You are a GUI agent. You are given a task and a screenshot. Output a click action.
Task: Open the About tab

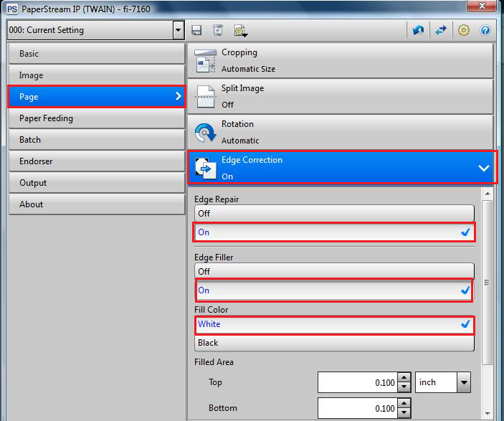pyautogui.click(x=97, y=204)
